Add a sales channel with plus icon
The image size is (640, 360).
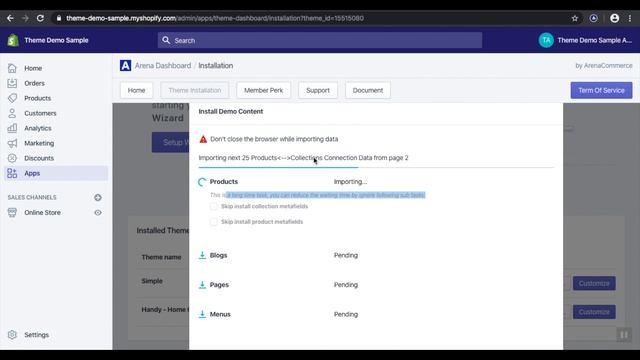click(x=98, y=198)
